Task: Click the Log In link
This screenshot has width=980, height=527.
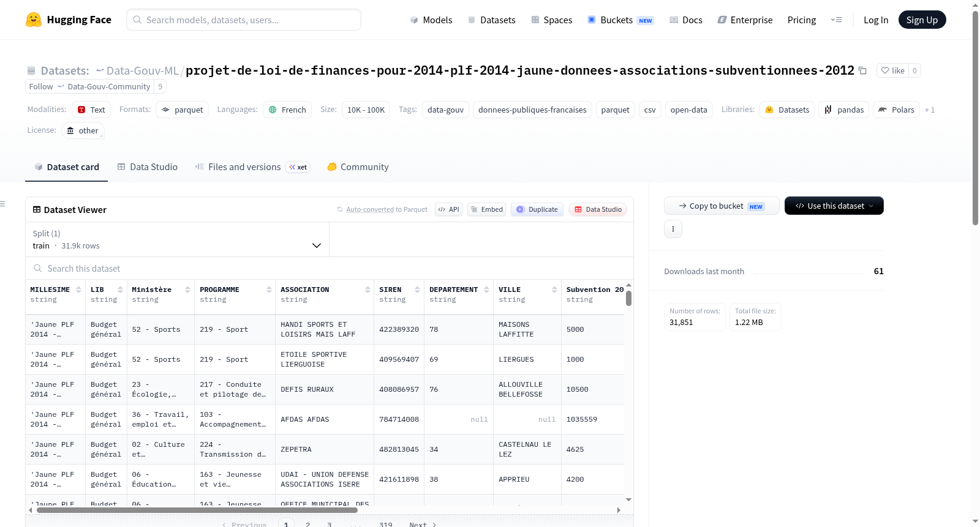Action: point(876,20)
